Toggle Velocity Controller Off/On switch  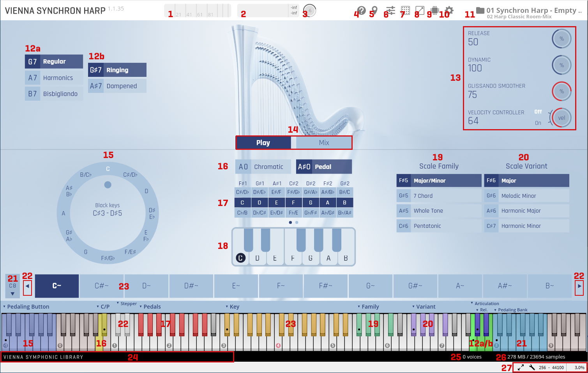click(538, 117)
